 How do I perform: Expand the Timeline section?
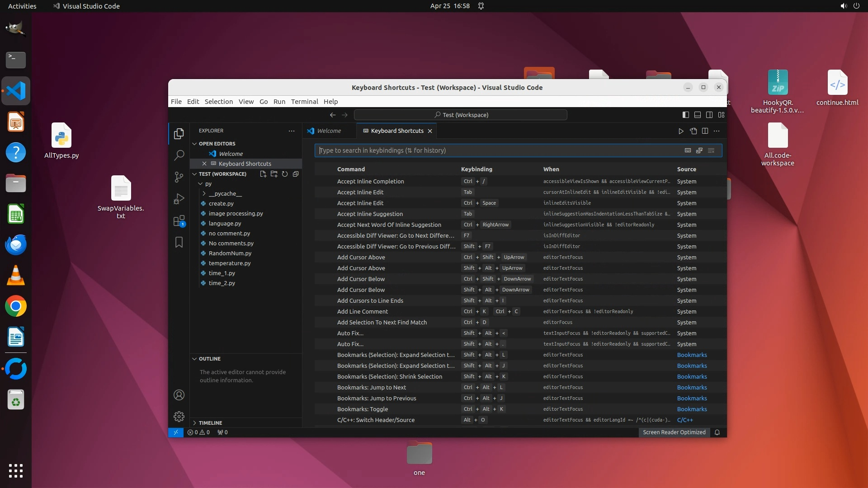point(210,423)
